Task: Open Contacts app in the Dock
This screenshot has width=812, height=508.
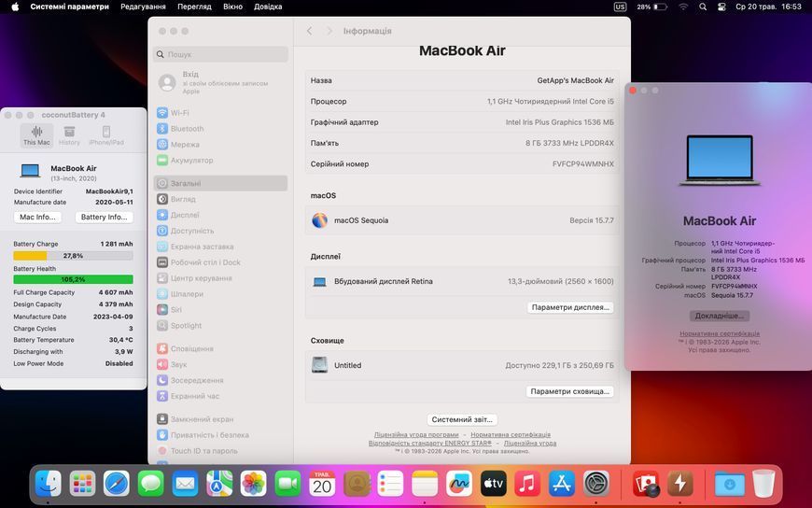Action: tap(357, 483)
